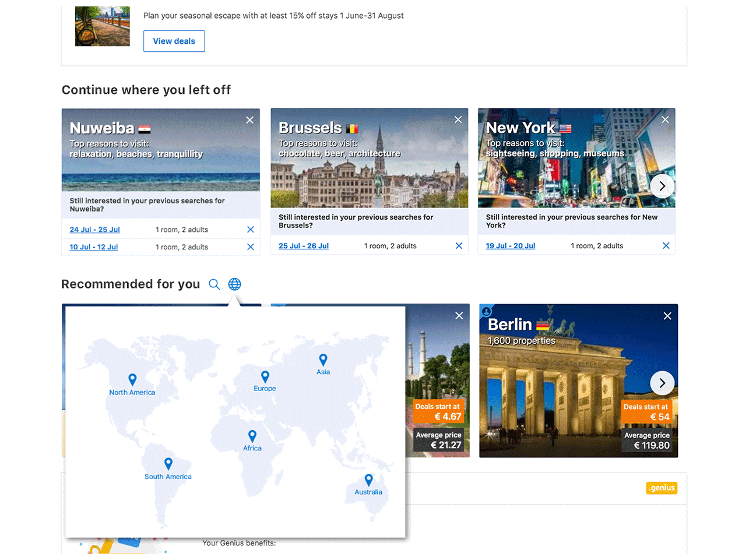Show next recommendations with Berlin arrow
Screen dimensions: 735x560
(662, 383)
